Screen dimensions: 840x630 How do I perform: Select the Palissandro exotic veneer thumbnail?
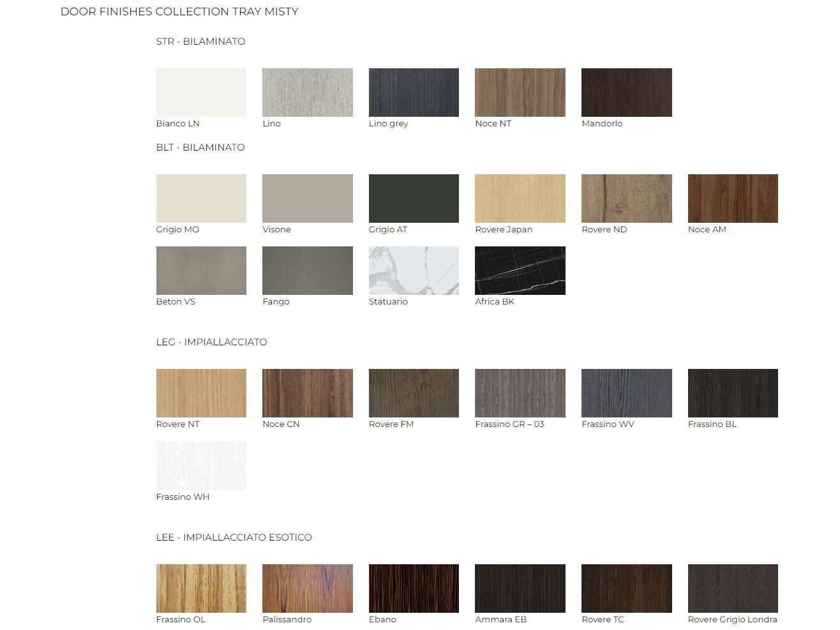(x=307, y=589)
